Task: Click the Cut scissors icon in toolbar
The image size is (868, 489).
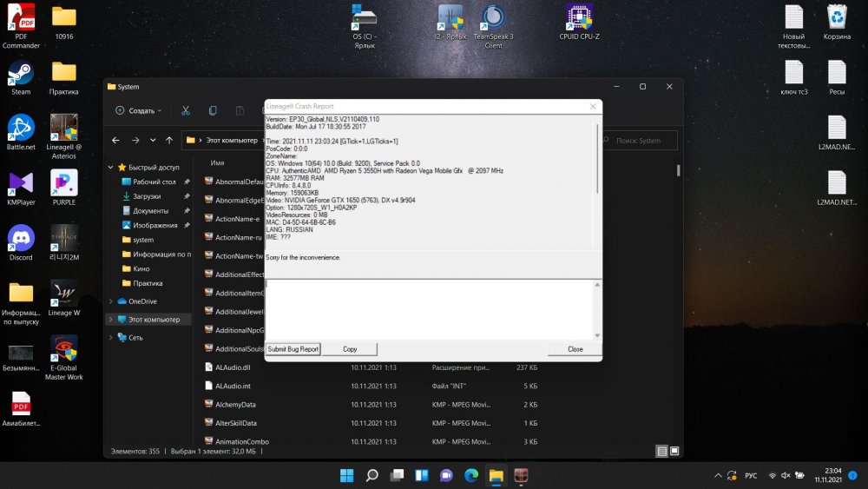Action: pyautogui.click(x=186, y=110)
